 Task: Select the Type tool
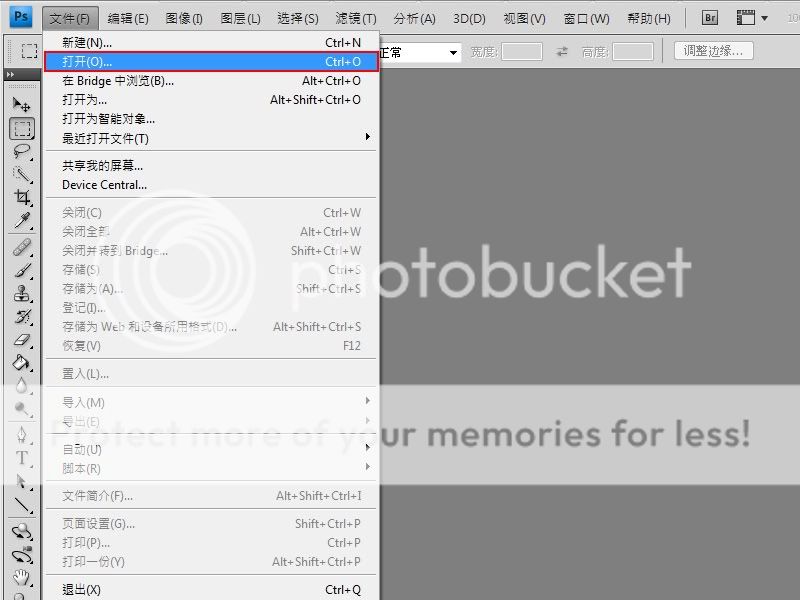(21, 458)
